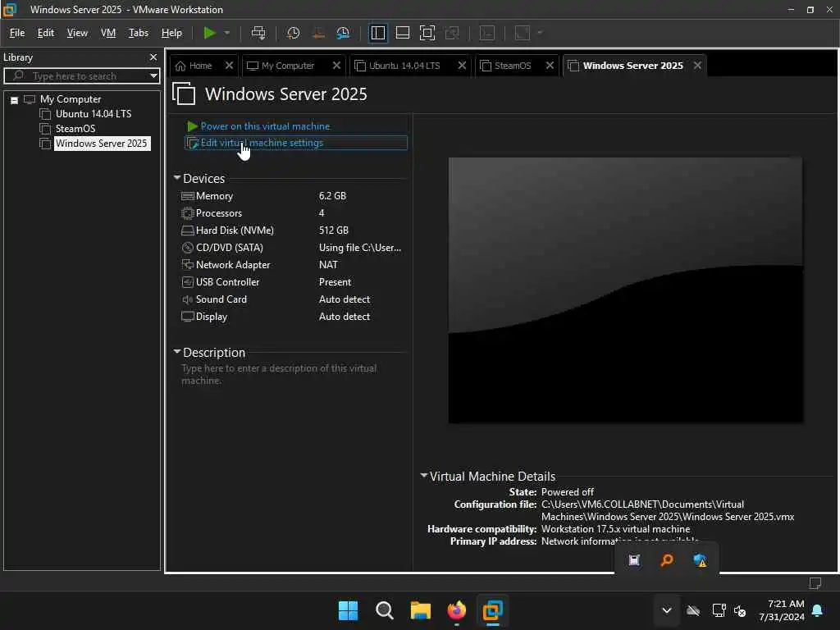Collapse the Description section
This screenshot has height=630, width=840.
[x=177, y=351]
